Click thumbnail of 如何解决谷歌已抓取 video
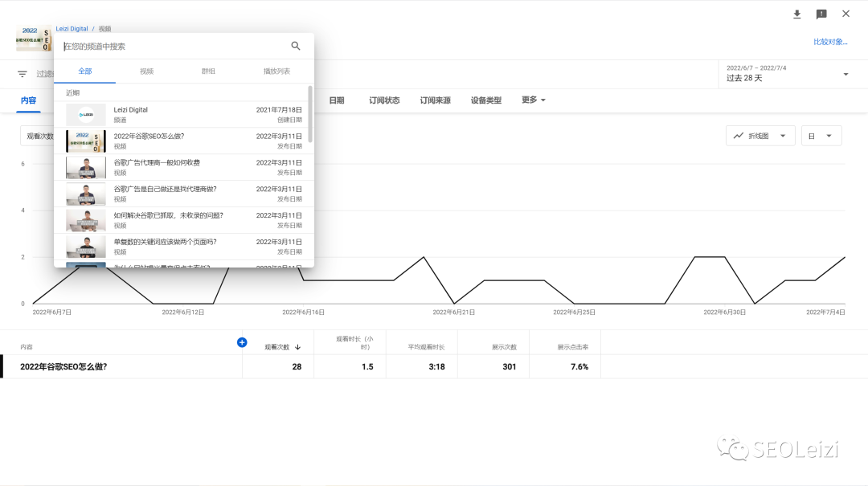Viewport: 868px width, 486px height. 86,220
